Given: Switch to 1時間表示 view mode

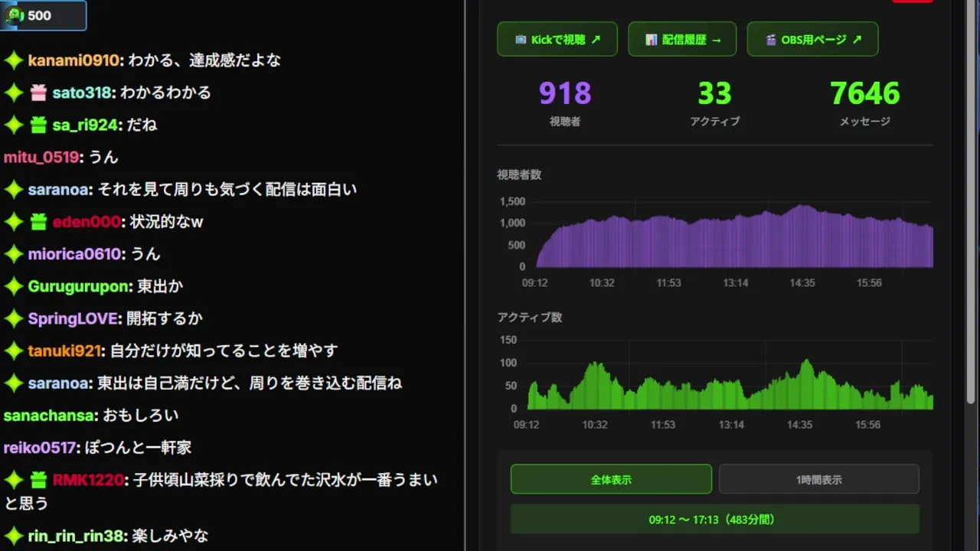Looking at the screenshot, I should [818, 479].
